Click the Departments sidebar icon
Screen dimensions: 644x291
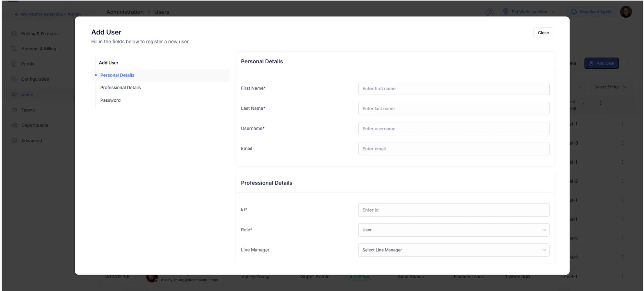pyautogui.click(x=14, y=125)
